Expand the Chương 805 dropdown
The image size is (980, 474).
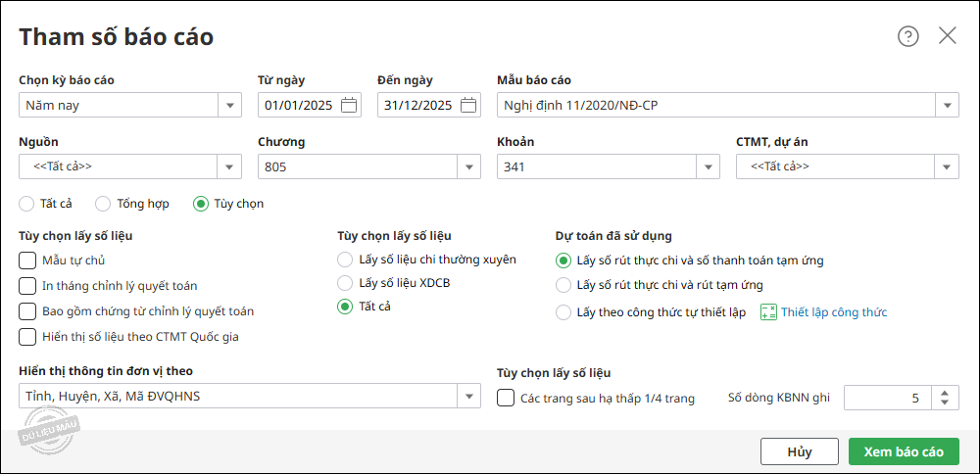tap(468, 166)
